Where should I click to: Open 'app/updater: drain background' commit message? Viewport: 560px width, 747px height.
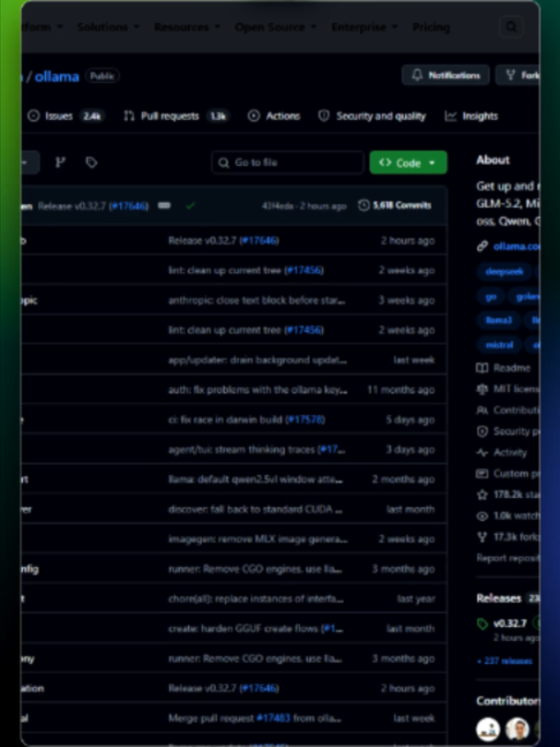tap(257, 360)
